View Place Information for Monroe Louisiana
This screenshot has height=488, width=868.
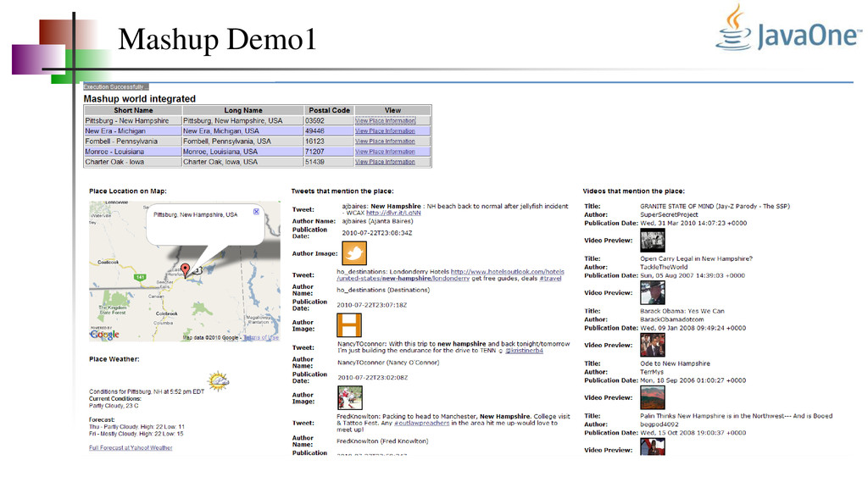click(386, 152)
